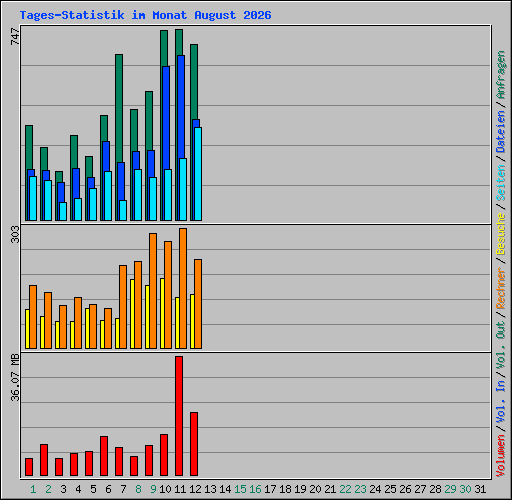The width and height of the screenshot is (512, 500).
Task: Click day 31 on the x-axis
Action: (x=480, y=489)
